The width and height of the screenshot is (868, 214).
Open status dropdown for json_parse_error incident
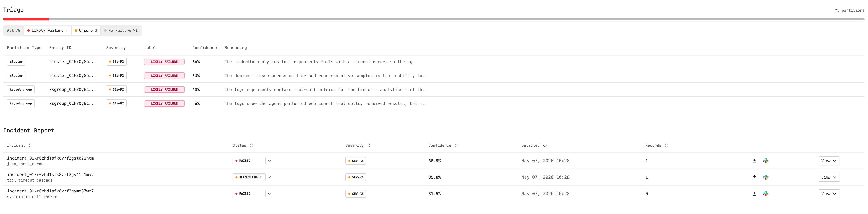[x=269, y=161]
